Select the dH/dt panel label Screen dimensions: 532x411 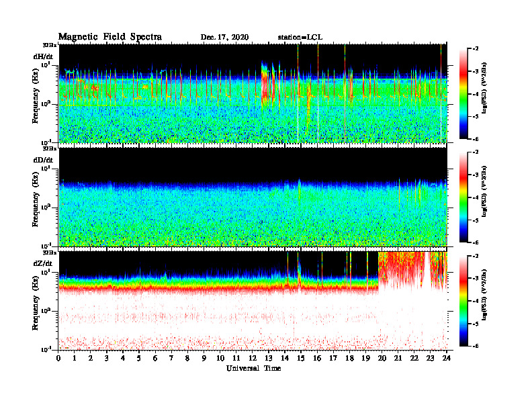click(43, 56)
